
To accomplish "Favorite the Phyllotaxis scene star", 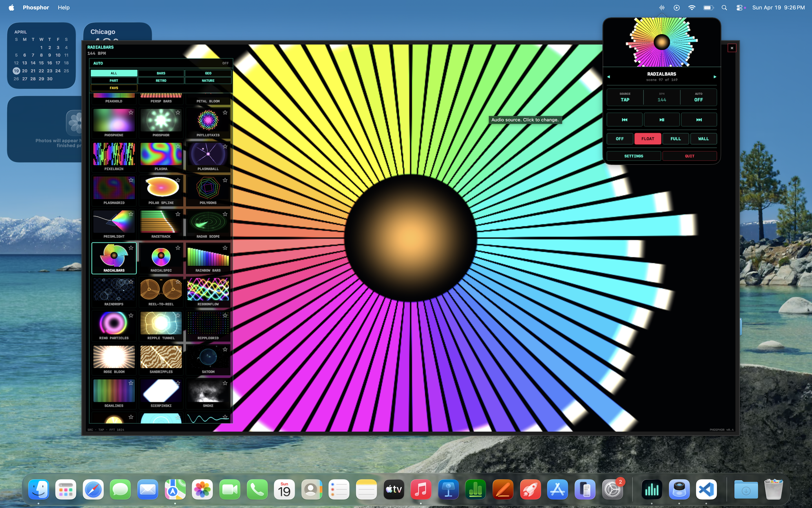I will coord(225,113).
